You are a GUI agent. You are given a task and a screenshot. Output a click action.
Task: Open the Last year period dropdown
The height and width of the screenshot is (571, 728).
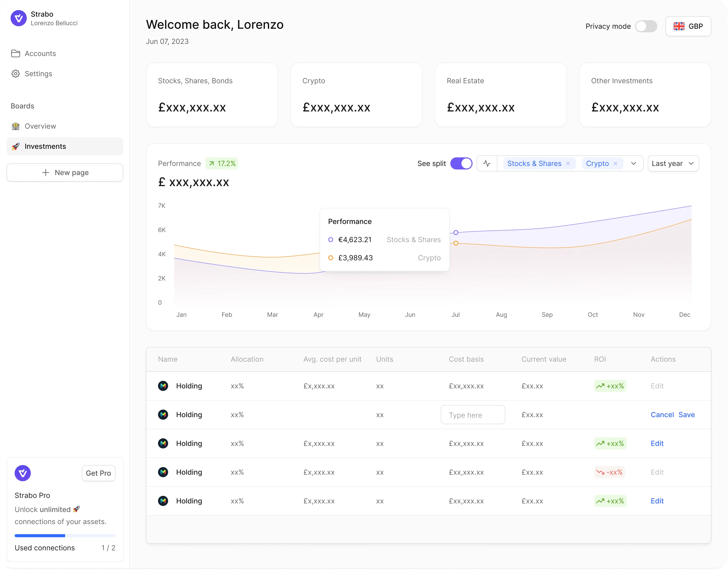(x=673, y=163)
